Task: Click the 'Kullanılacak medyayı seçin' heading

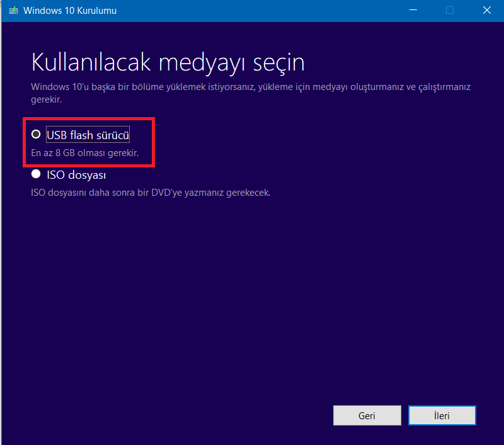Action: (x=168, y=62)
